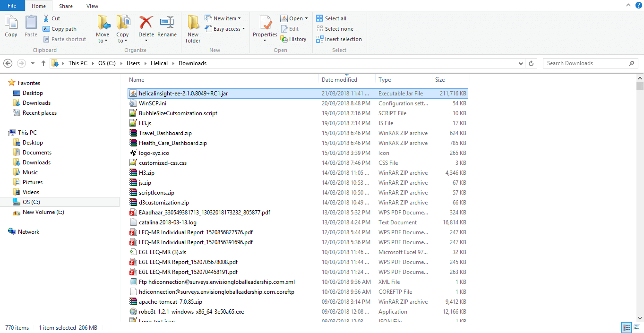The image size is (644, 333).
Task: Click the Copy icon in Clipboard group
Action: click(11, 22)
